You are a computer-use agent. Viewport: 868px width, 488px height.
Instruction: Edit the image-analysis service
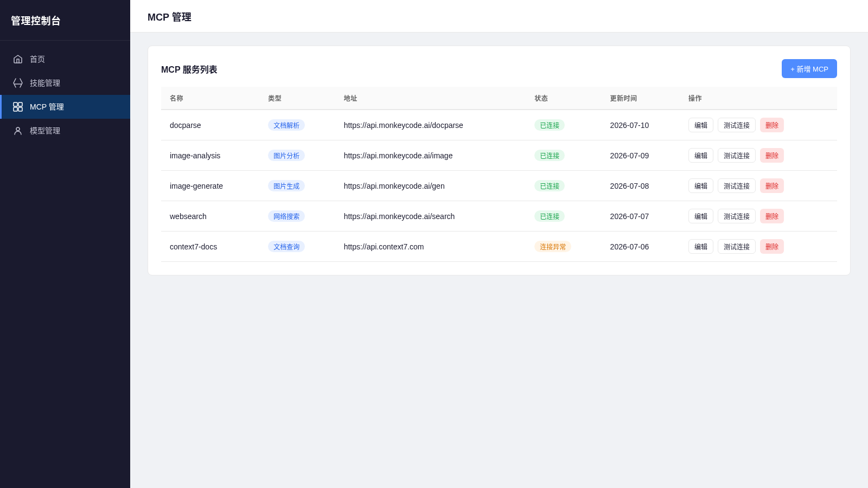[701, 156]
